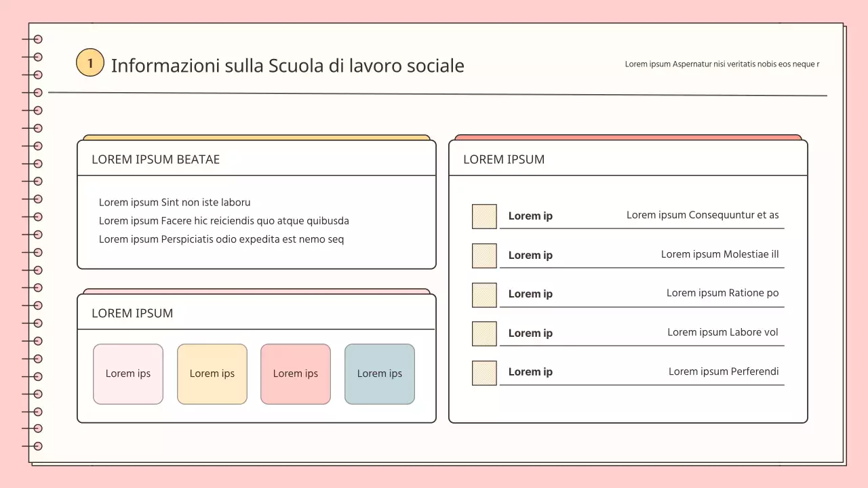Select the red Lorem ips box

point(295,373)
